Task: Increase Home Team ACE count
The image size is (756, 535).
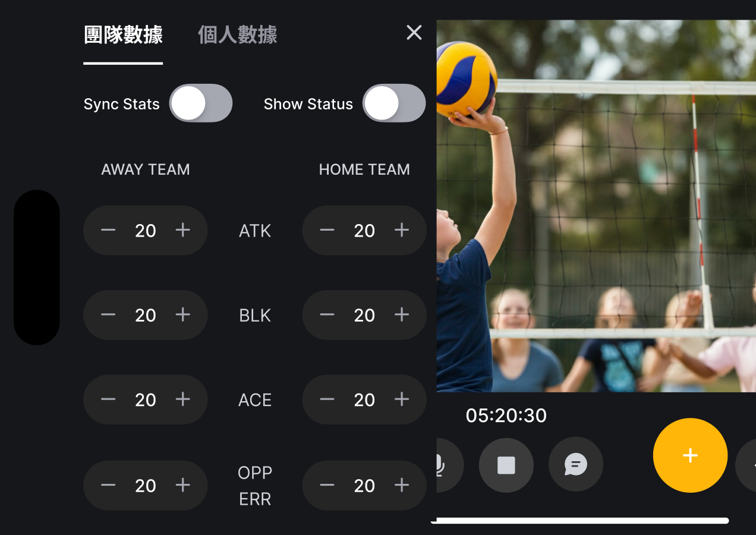Action: pyautogui.click(x=402, y=399)
